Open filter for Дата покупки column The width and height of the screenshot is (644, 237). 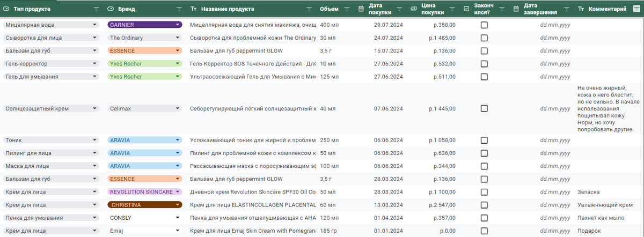click(x=399, y=9)
